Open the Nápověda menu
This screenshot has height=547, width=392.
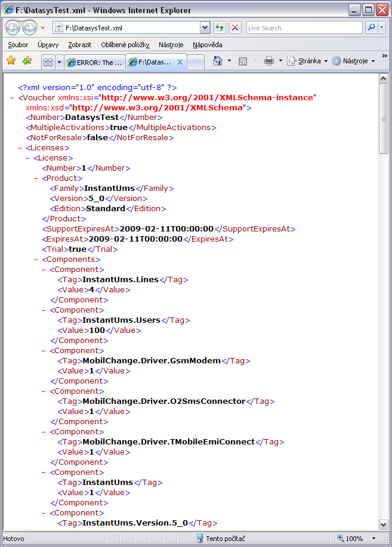[208, 45]
